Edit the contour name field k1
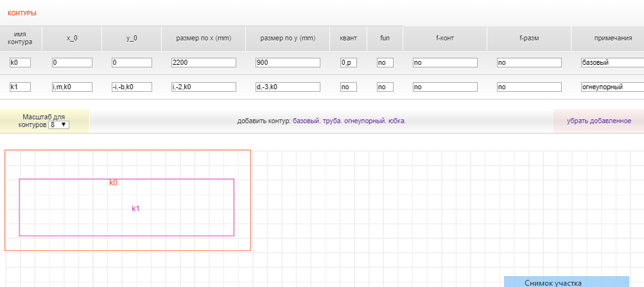644x287 pixels. (x=20, y=87)
